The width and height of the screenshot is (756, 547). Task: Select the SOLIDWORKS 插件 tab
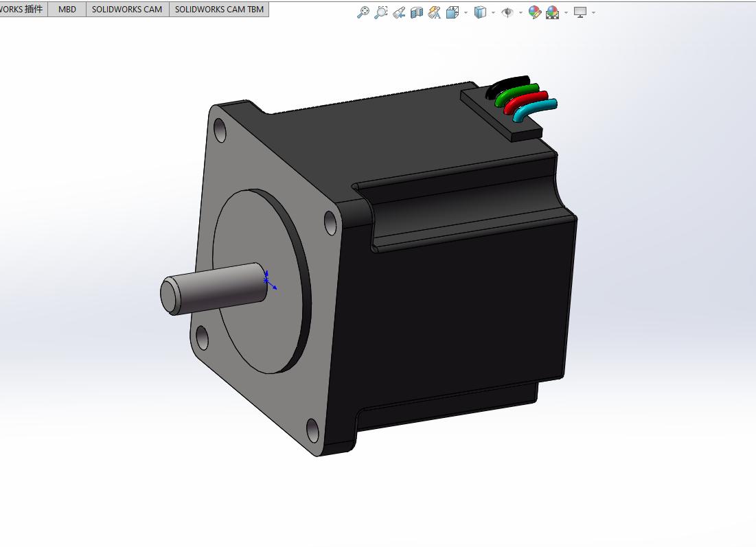coord(22,9)
